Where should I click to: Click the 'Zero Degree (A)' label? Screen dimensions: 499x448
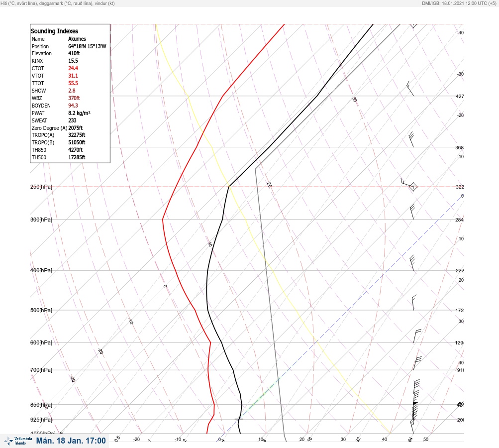click(x=49, y=128)
